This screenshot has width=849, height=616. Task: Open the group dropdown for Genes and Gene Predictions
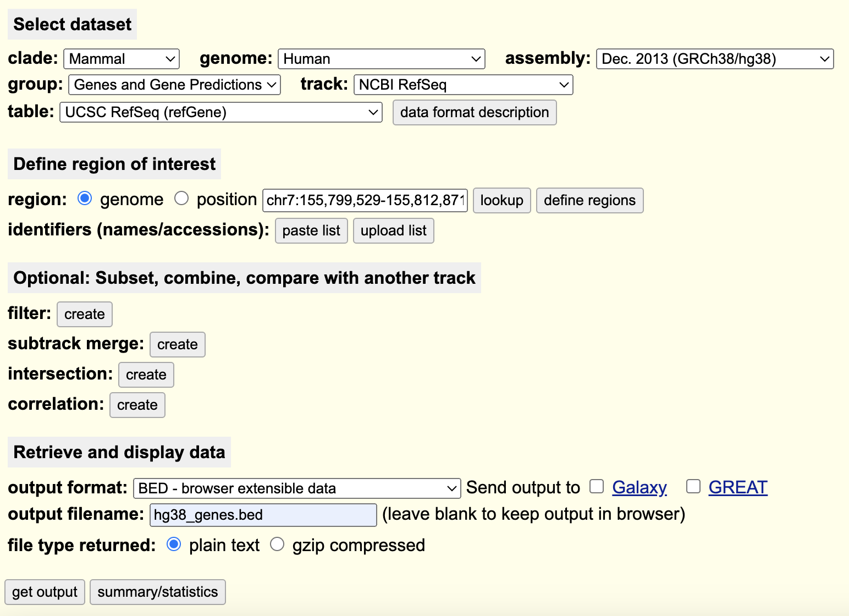pos(174,85)
